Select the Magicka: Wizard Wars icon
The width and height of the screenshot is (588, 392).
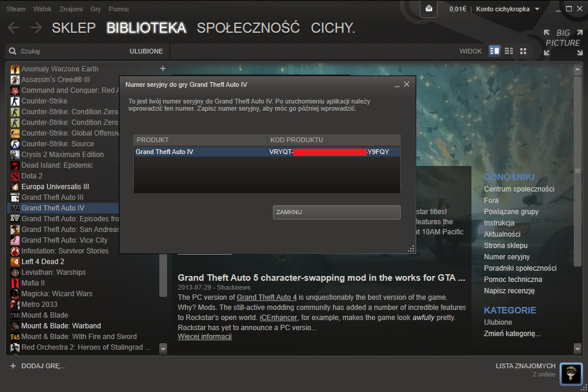pyautogui.click(x=15, y=294)
